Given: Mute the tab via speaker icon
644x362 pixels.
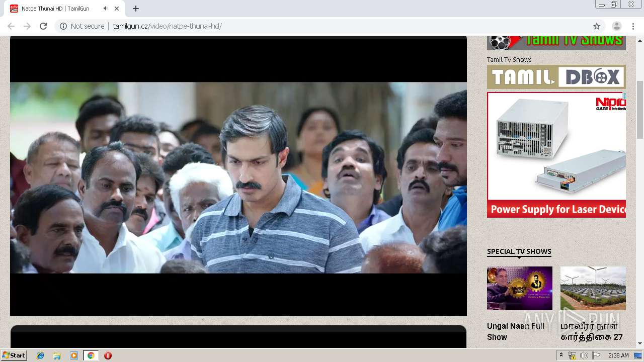Looking at the screenshot, I should pos(106,9).
